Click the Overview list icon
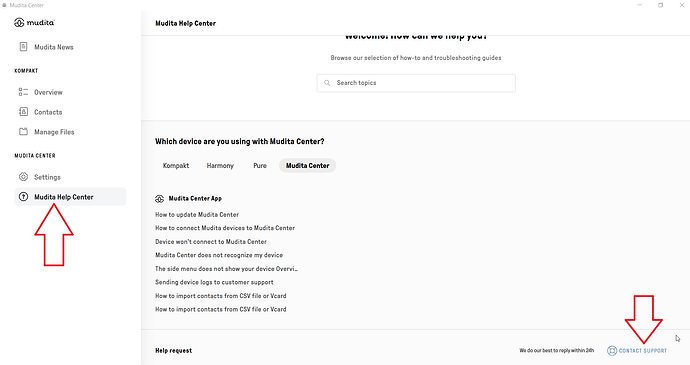The image size is (690, 365). 23,92
